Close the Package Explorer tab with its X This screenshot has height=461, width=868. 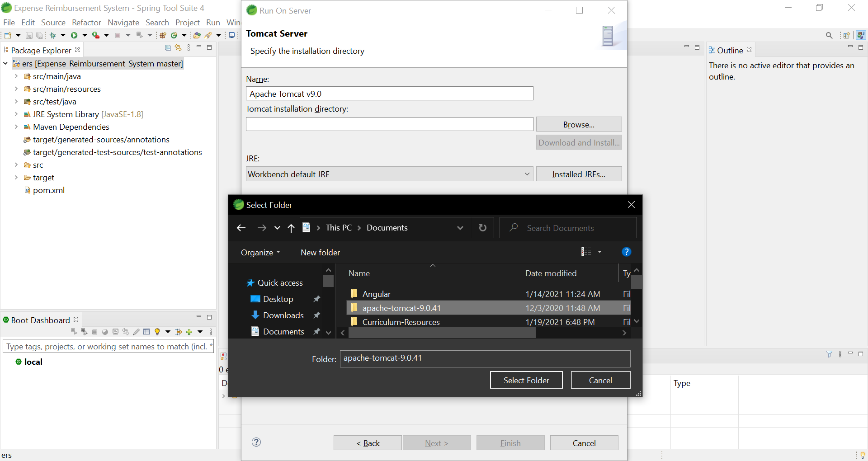[77, 50]
